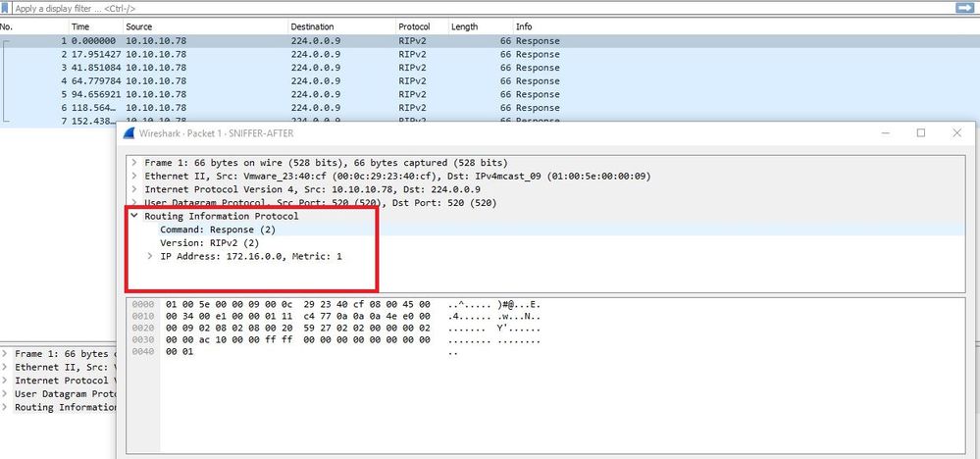This screenshot has width=980, height=459.
Task: Expand the User Datagram Protocol row in Packet 1 window
Action: (134, 203)
